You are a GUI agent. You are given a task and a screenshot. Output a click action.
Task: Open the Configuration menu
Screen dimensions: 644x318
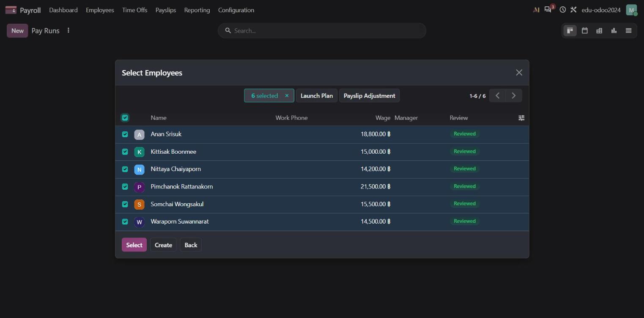[236, 10]
